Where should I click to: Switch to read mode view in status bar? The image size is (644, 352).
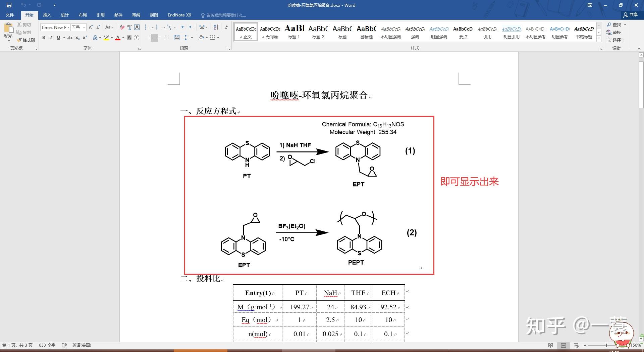pyautogui.click(x=550, y=345)
